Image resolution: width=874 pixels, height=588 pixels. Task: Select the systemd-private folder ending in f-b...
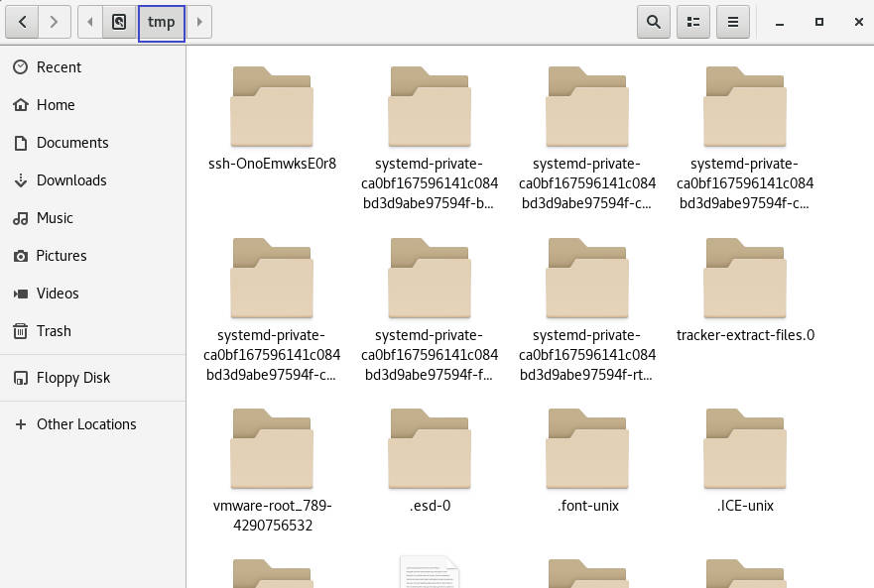430,106
